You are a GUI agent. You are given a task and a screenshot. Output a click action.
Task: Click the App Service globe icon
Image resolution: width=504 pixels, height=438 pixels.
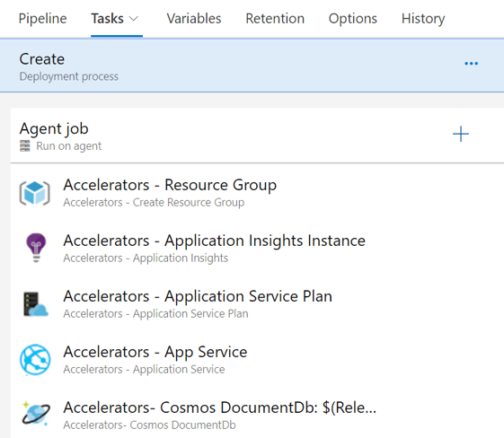click(35, 360)
